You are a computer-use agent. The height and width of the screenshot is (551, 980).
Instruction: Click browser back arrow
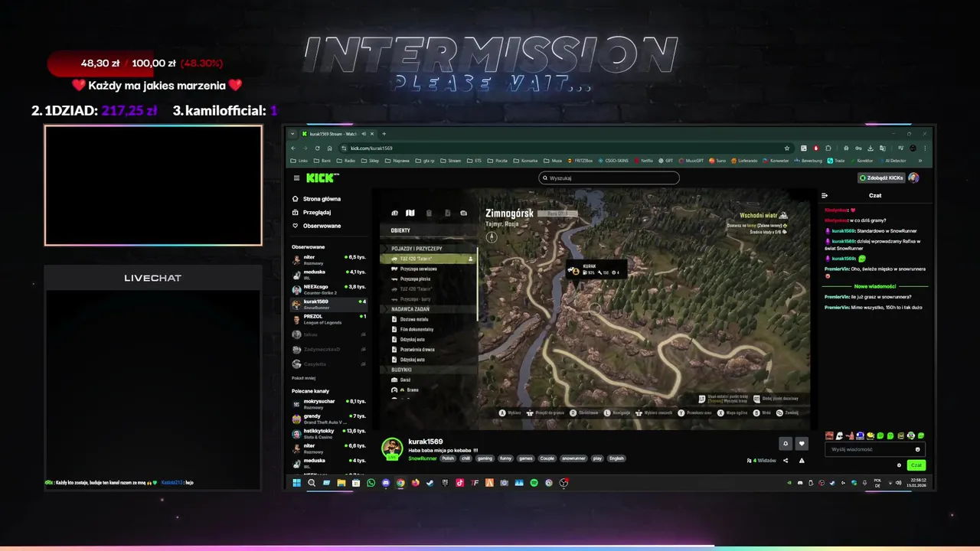pos(293,148)
